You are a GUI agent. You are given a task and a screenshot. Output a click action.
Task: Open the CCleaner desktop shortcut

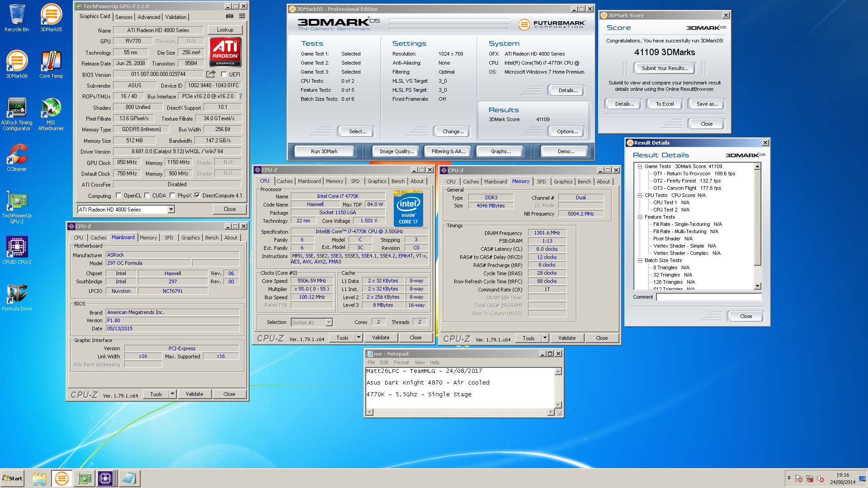pos(17,158)
